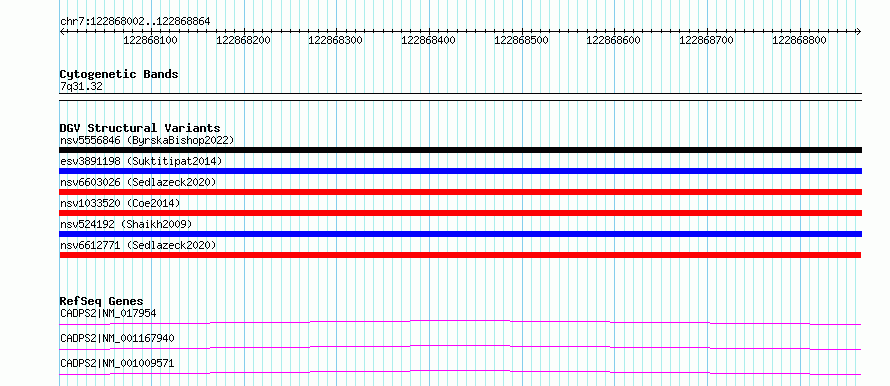Click red bar of nsv6612771 variant
The height and width of the screenshot is (386, 890).
[x=460, y=255]
